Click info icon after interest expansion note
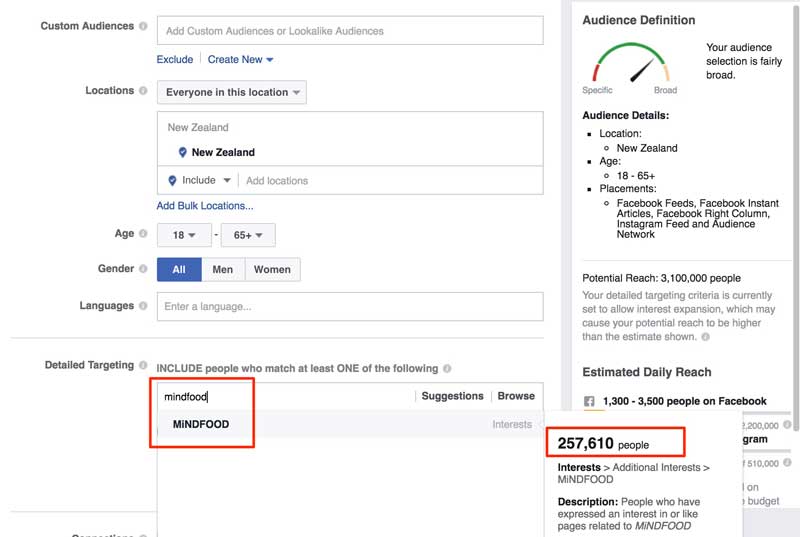This screenshot has height=537, width=800. coord(706,337)
